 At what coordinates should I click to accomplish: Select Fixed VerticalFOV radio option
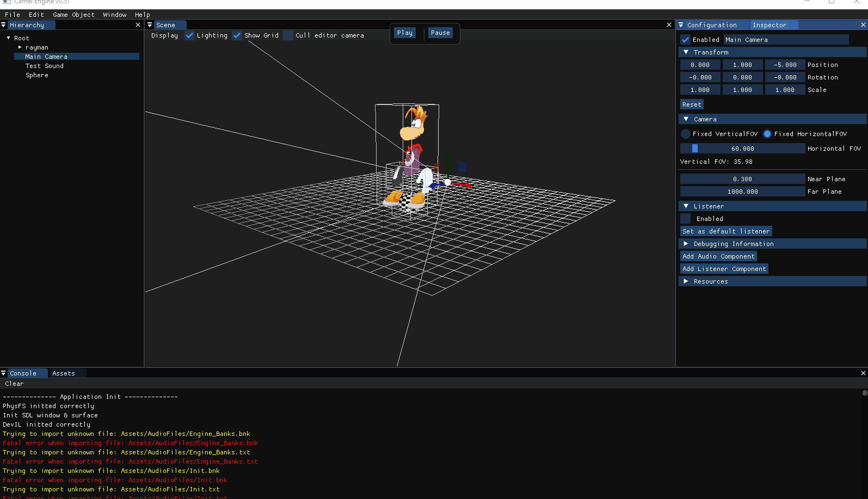[x=686, y=134]
